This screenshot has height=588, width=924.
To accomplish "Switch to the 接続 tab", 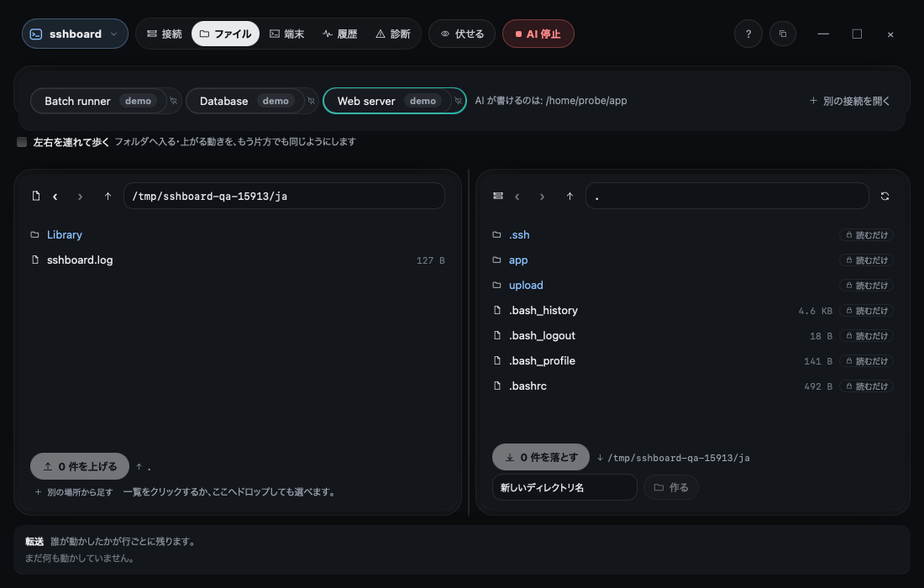I will (165, 34).
